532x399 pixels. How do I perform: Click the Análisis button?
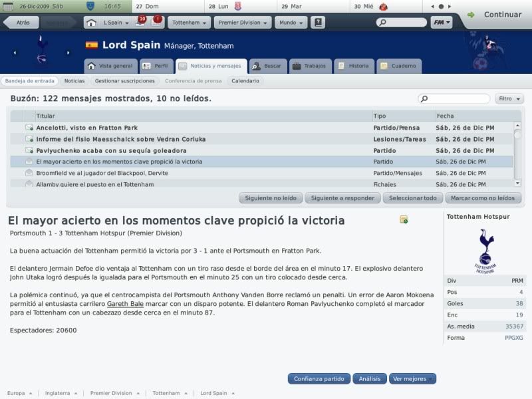370,378
